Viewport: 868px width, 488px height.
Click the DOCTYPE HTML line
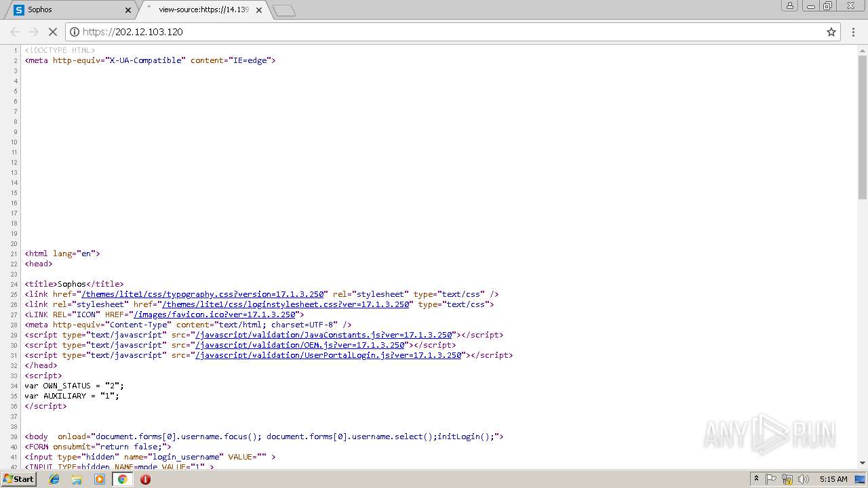60,50
